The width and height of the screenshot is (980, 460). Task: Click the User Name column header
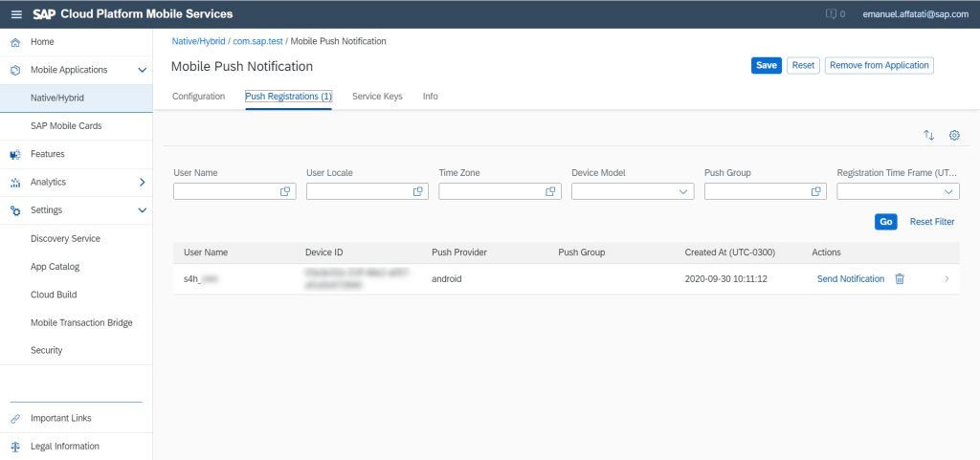pyautogui.click(x=206, y=252)
